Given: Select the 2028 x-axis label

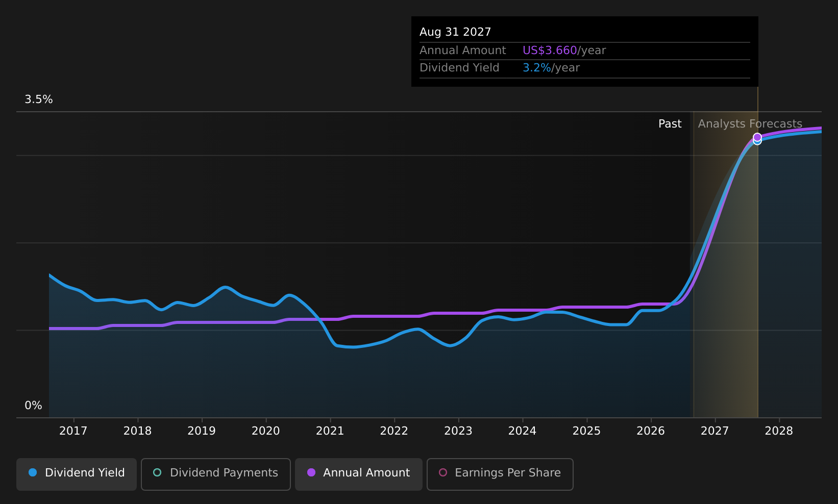Looking at the screenshot, I should click(779, 431).
